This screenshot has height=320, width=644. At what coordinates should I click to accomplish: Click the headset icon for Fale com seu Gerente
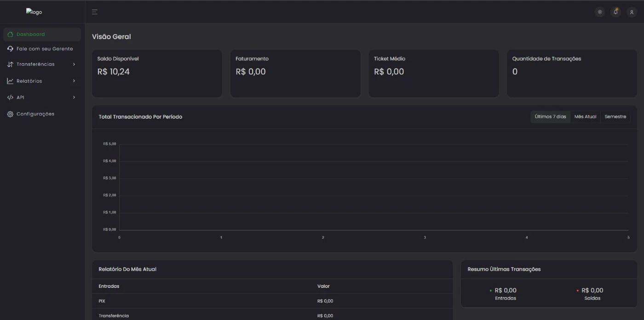[x=10, y=49]
